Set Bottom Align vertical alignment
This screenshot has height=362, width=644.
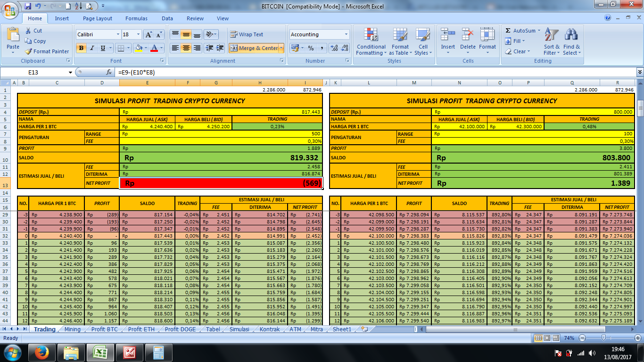(x=197, y=34)
